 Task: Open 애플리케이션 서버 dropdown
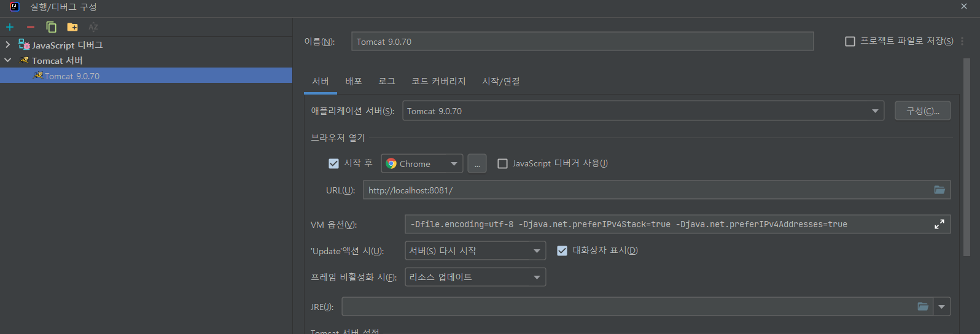[643, 111]
